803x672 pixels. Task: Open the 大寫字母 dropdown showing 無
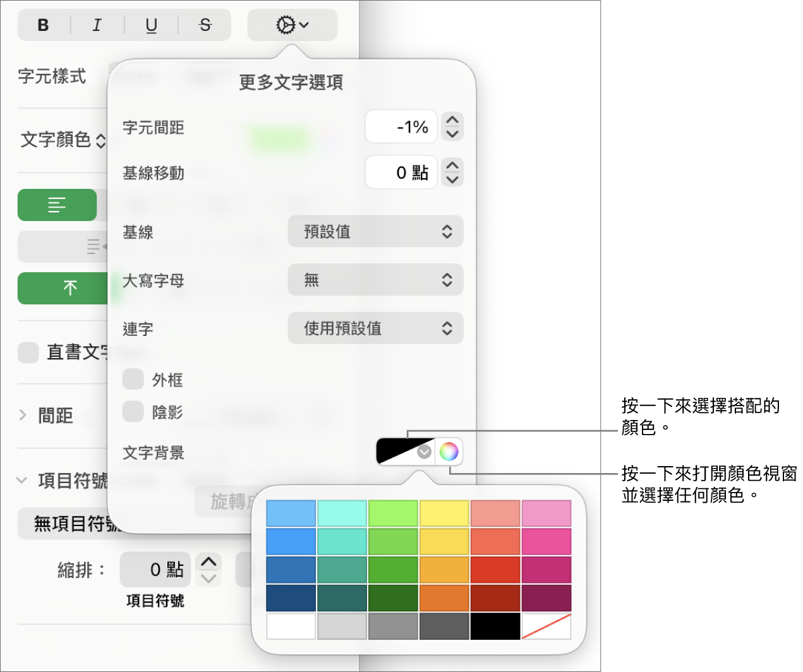coord(375,280)
